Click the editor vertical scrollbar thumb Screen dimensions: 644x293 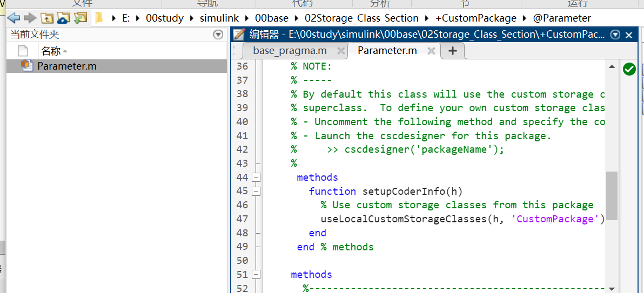pyautogui.click(x=612, y=196)
